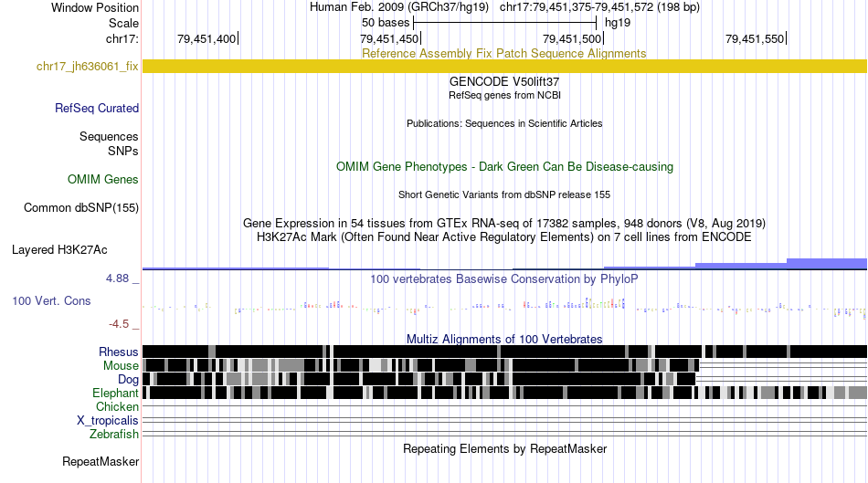The image size is (868, 483).
Task: Click the RefSeq genes from NCBI title
Action: click(504, 95)
